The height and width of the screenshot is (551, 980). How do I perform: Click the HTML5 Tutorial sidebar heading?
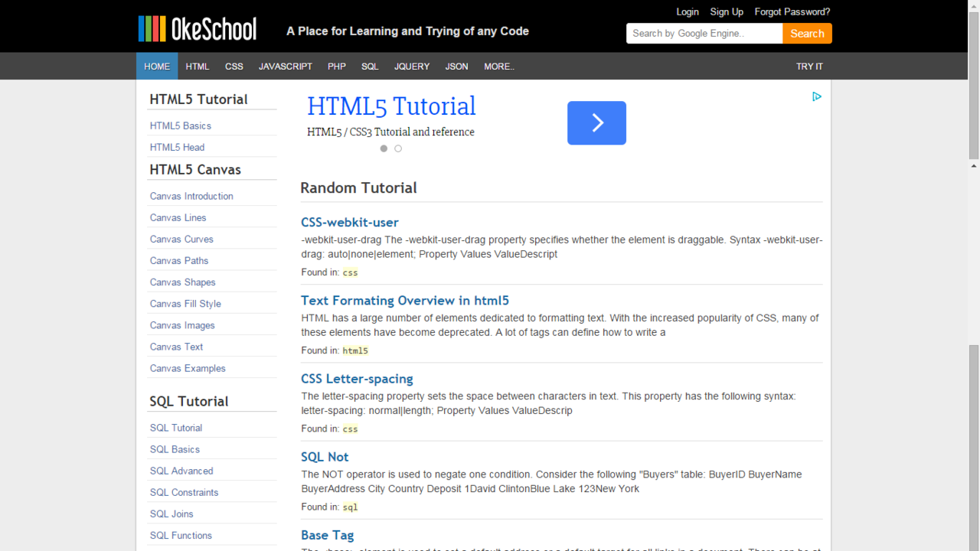click(x=198, y=99)
